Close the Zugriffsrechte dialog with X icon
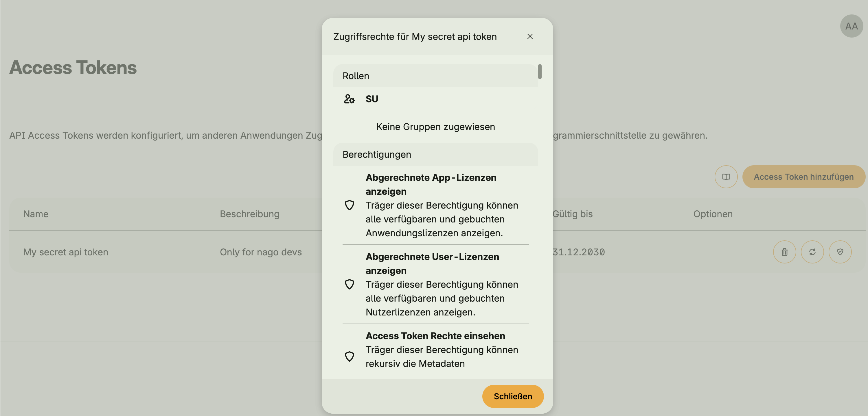Image resolution: width=868 pixels, height=416 pixels. 530,36
